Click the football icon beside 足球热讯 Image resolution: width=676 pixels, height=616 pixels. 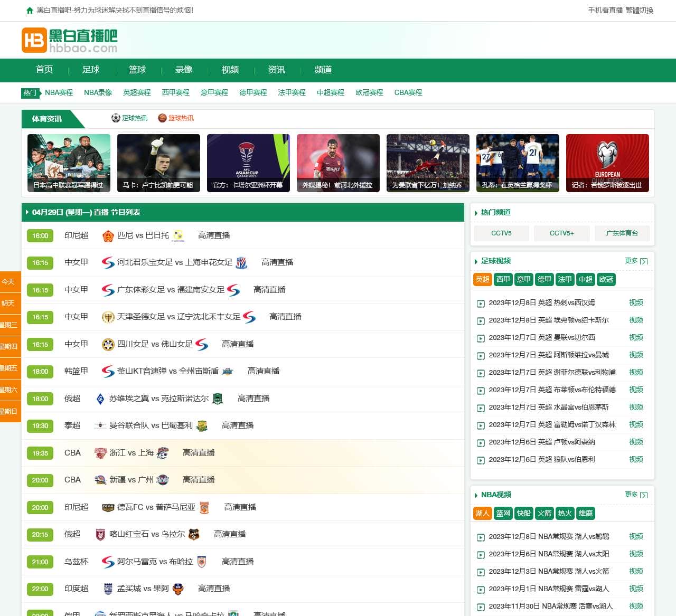coord(116,118)
